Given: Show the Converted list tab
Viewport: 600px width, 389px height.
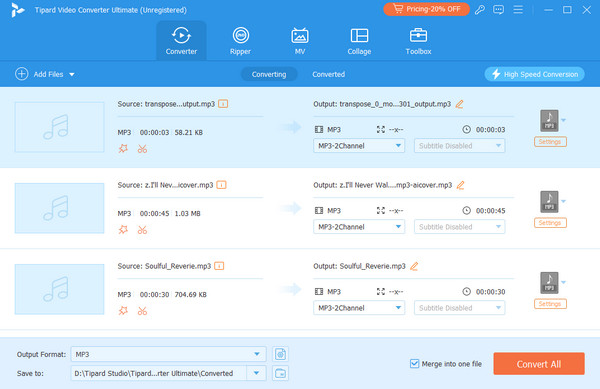Looking at the screenshot, I should [328, 74].
